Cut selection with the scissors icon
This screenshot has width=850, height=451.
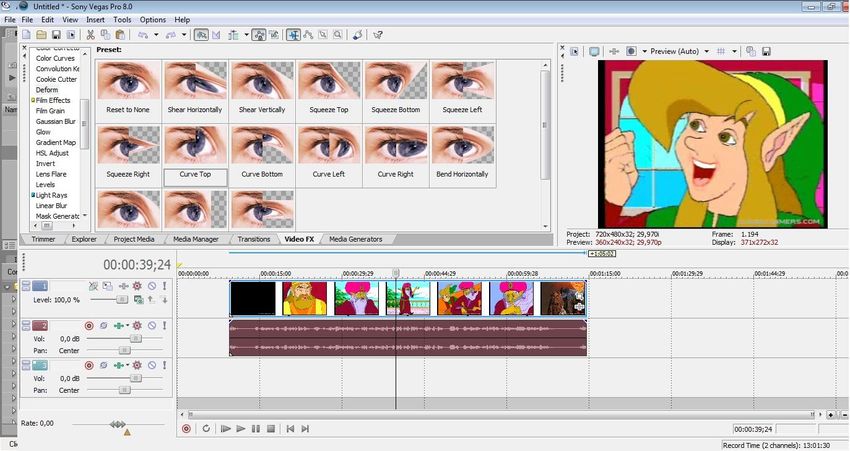pyautogui.click(x=91, y=35)
